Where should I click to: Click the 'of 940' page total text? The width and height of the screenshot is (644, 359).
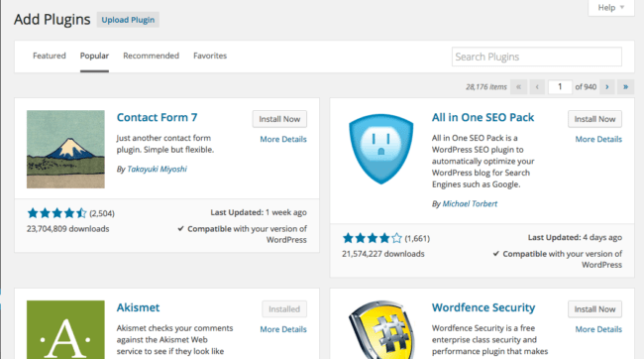pos(586,86)
